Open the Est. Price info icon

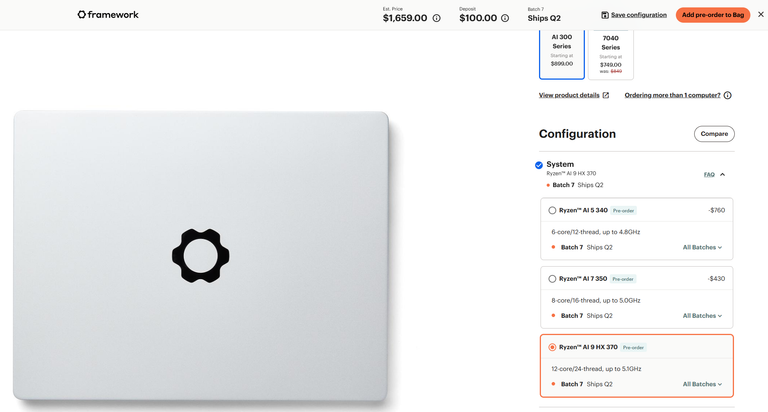coord(436,18)
